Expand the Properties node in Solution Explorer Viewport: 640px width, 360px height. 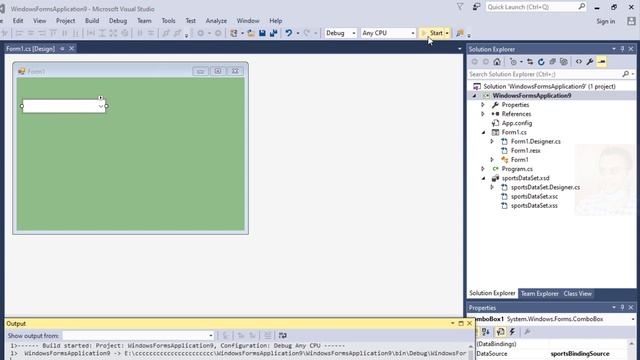tap(483, 105)
